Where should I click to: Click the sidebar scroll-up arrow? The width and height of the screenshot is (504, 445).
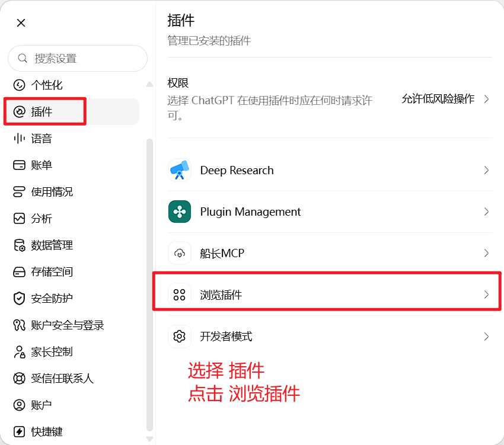(x=149, y=85)
